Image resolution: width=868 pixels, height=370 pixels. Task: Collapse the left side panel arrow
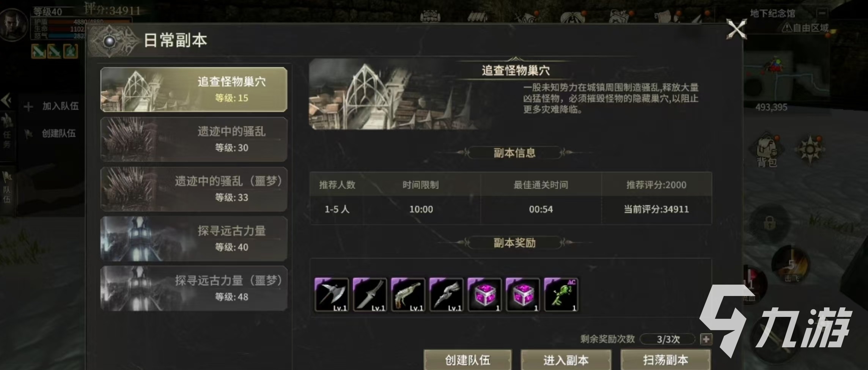click(x=6, y=101)
